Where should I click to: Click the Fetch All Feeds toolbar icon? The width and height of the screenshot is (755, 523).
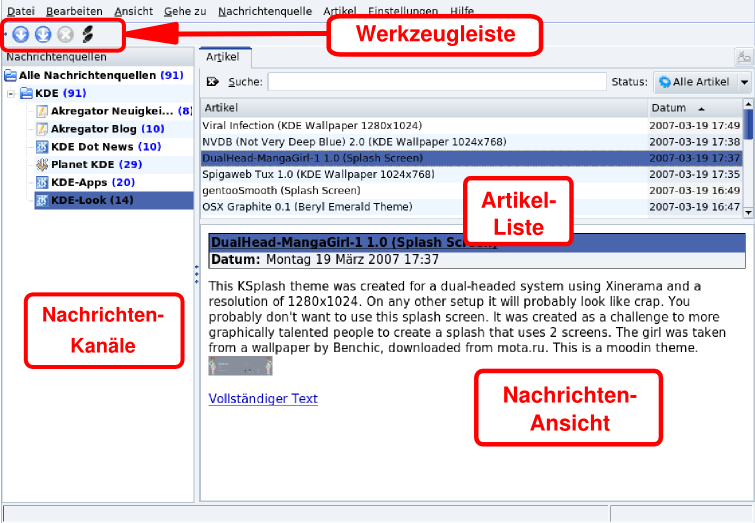43,35
